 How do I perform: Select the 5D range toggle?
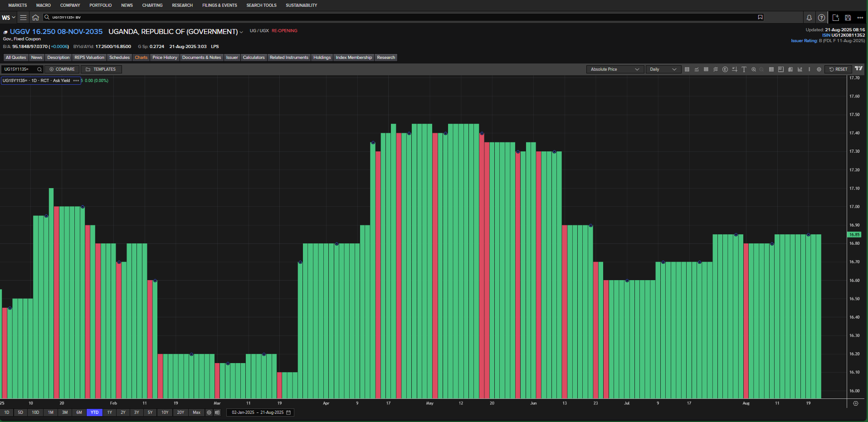tap(20, 412)
